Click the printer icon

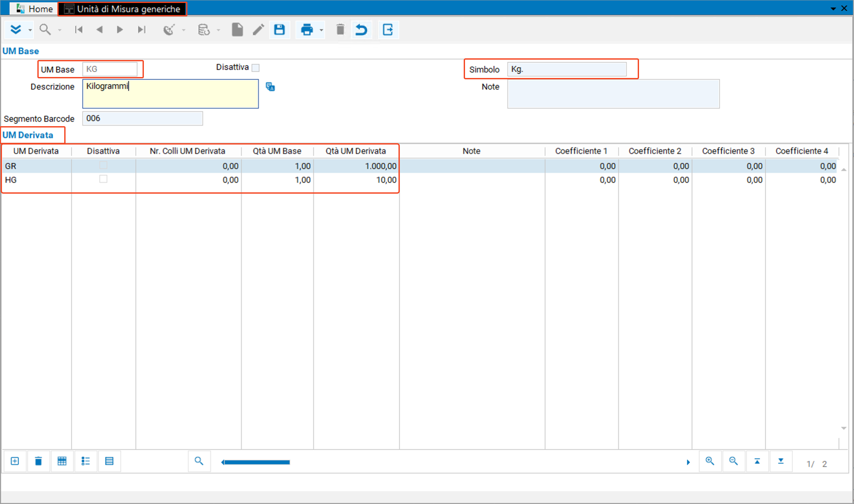(307, 29)
